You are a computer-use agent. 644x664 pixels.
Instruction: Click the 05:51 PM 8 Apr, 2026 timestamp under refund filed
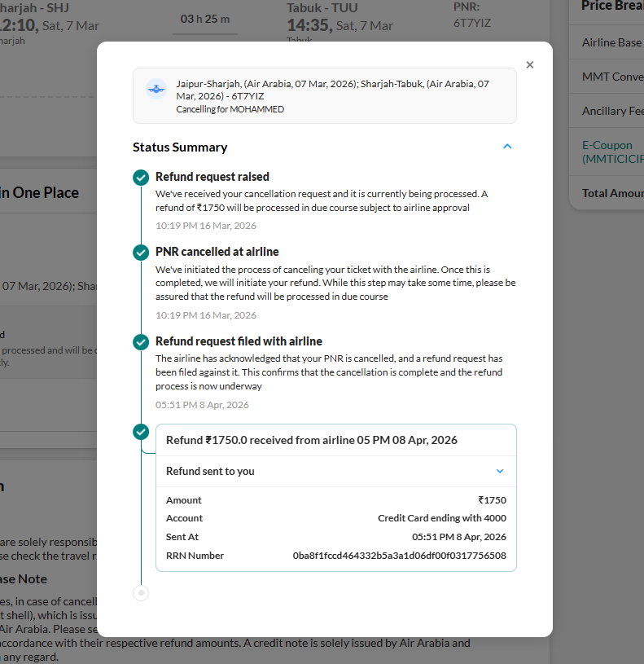click(x=202, y=405)
